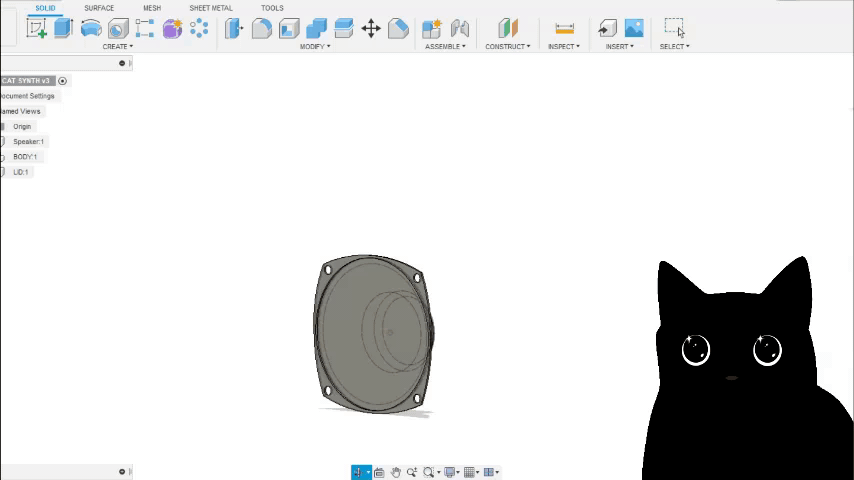
Task: Click the Zoom Window/Fit icon
Action: click(429, 472)
